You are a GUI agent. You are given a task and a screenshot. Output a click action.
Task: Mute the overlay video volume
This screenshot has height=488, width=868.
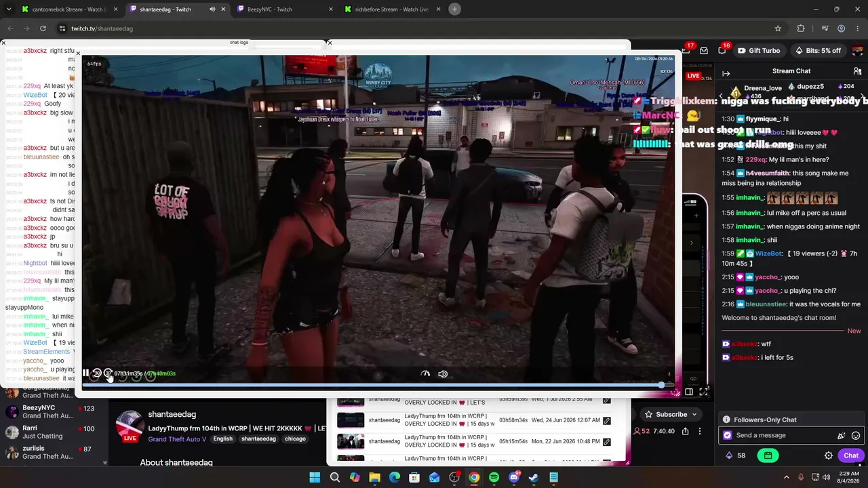(x=443, y=373)
